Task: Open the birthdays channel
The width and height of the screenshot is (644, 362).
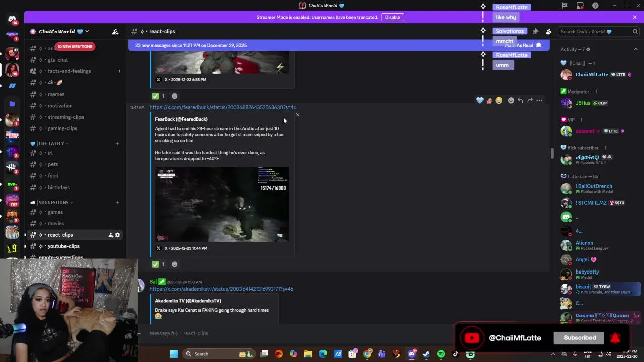Action: [75, 187]
